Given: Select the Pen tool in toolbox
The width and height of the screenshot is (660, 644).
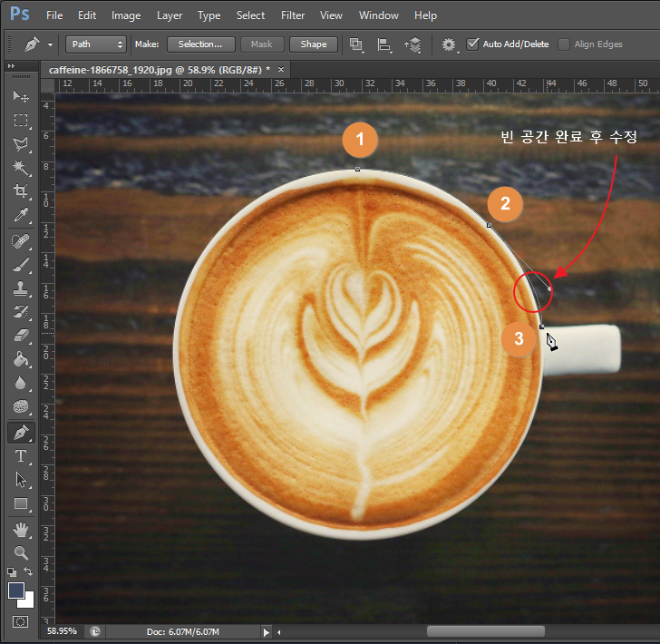Looking at the screenshot, I should [x=21, y=433].
